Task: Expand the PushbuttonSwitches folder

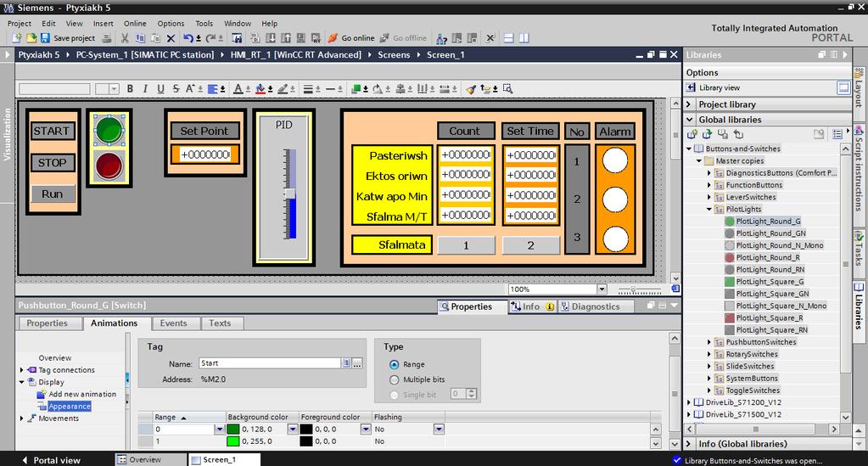Action: (x=708, y=342)
